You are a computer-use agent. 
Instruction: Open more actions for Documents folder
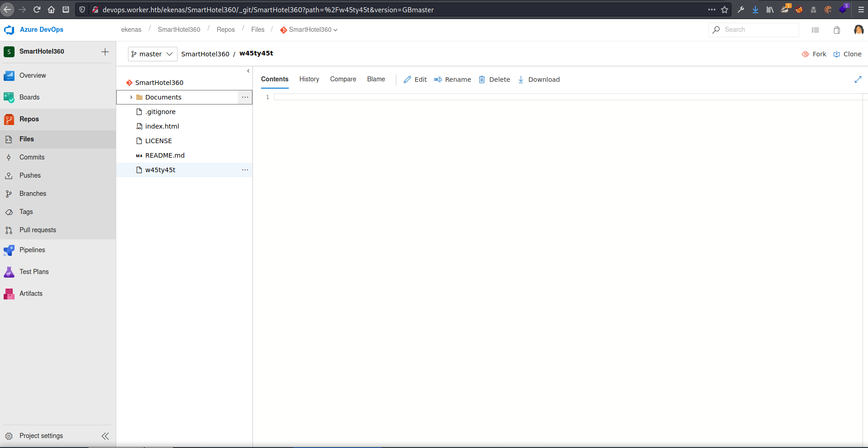coord(245,97)
